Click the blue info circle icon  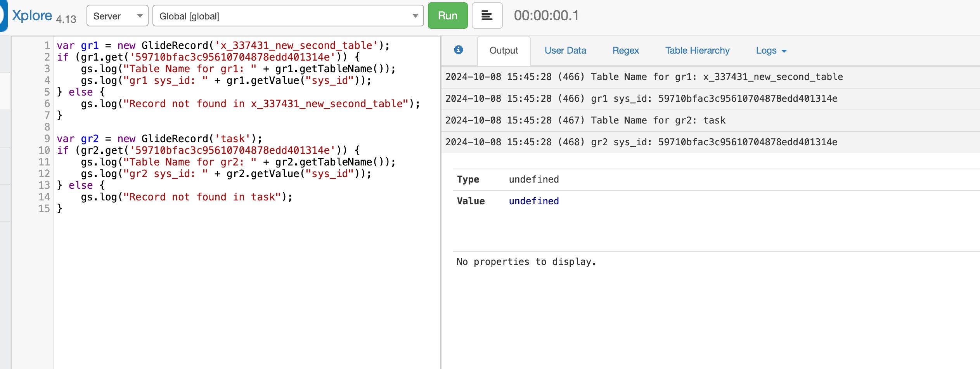click(459, 50)
